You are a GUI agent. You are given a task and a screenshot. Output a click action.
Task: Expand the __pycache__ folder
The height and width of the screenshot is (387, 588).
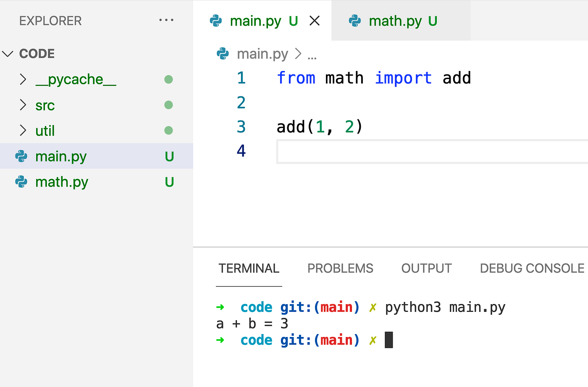pos(24,79)
